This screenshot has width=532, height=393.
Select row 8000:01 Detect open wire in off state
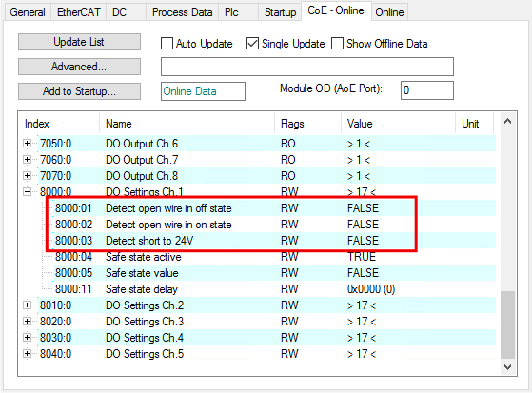click(x=274, y=208)
